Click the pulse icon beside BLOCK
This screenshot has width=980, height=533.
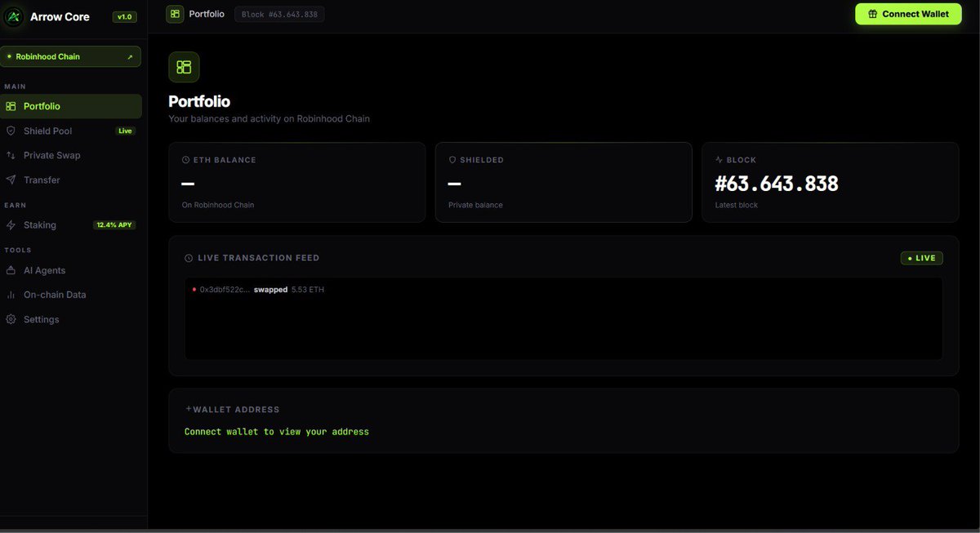tap(719, 160)
